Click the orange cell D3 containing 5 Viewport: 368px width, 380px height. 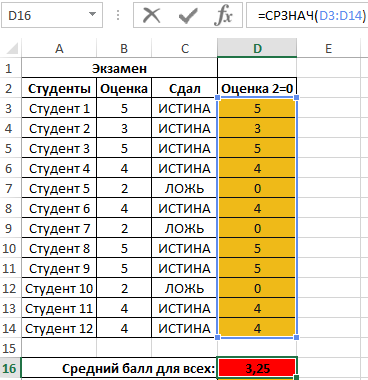pos(257,108)
